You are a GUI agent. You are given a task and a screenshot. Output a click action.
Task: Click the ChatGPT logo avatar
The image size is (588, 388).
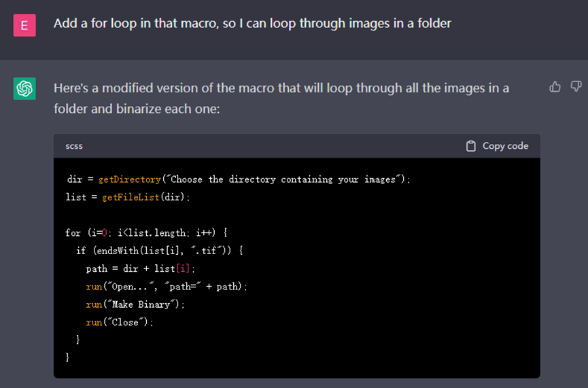pos(24,88)
